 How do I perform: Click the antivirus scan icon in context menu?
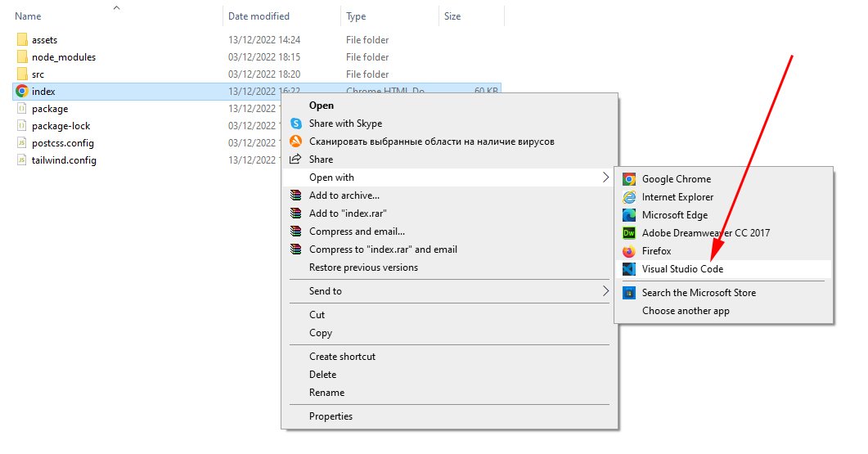[x=296, y=142]
